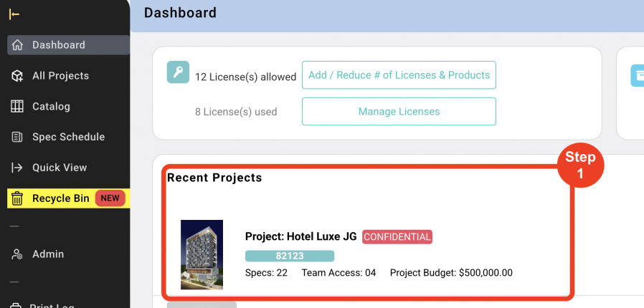Click the license key icon
This screenshot has height=308, width=644.
pos(178,73)
